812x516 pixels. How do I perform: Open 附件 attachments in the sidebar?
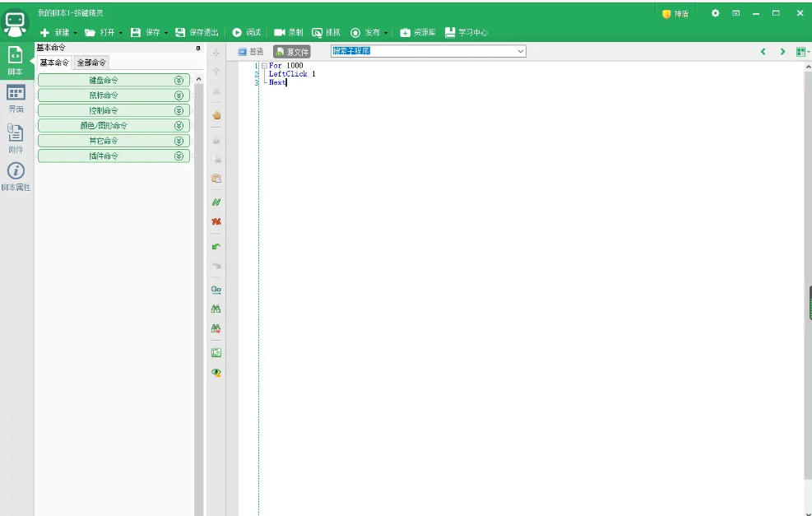click(x=16, y=137)
